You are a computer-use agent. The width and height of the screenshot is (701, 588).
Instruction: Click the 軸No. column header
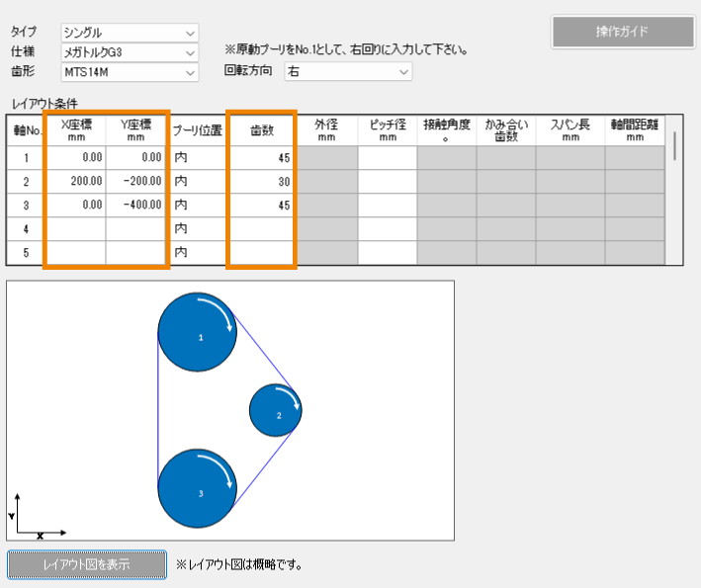coord(27,130)
